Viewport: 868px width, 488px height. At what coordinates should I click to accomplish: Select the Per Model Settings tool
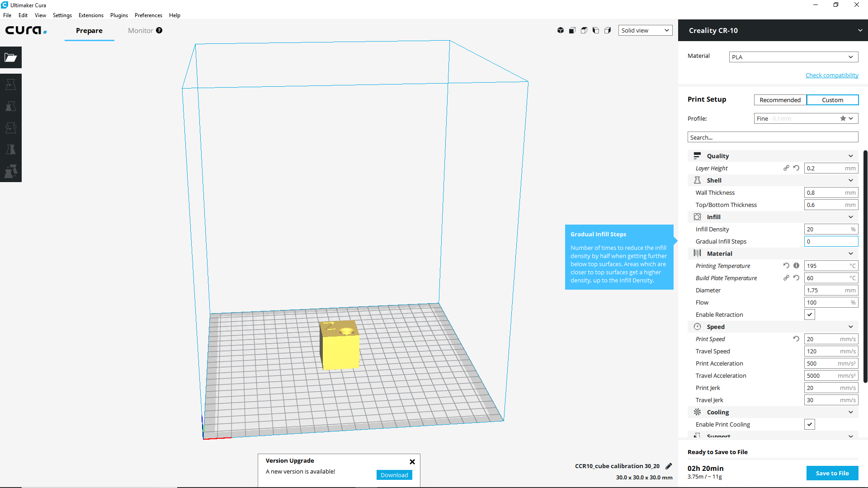click(x=11, y=171)
